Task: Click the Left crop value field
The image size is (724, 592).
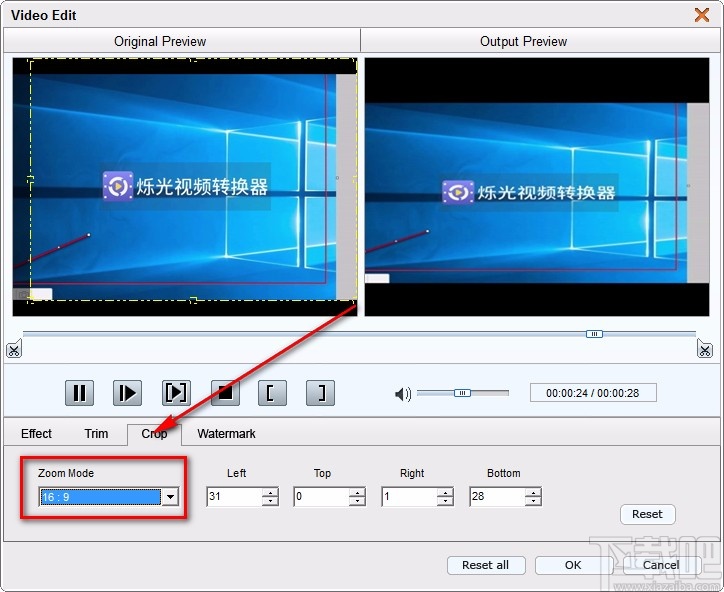Action: [234, 496]
